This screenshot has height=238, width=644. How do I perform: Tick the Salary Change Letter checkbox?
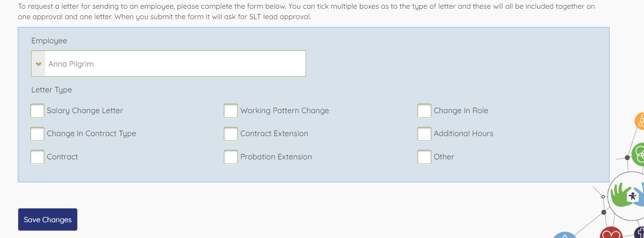(x=37, y=111)
